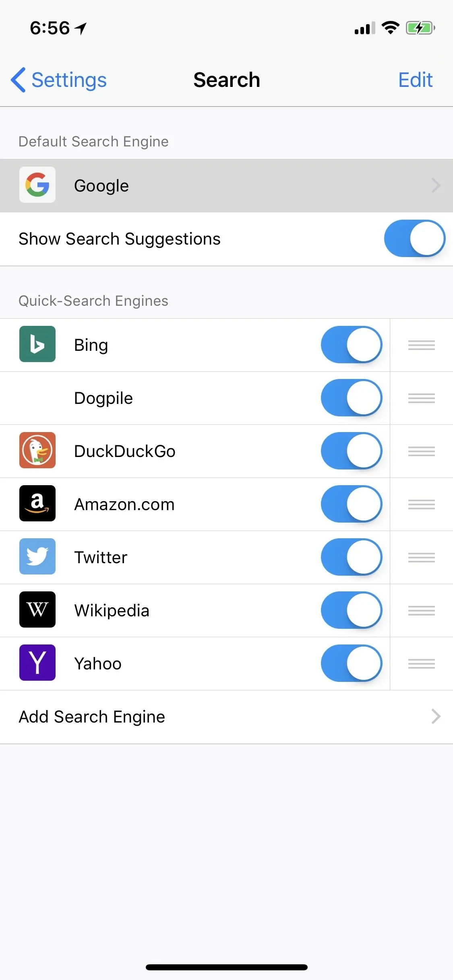Tap the Bing logo icon
The height and width of the screenshot is (980, 453).
tap(37, 344)
